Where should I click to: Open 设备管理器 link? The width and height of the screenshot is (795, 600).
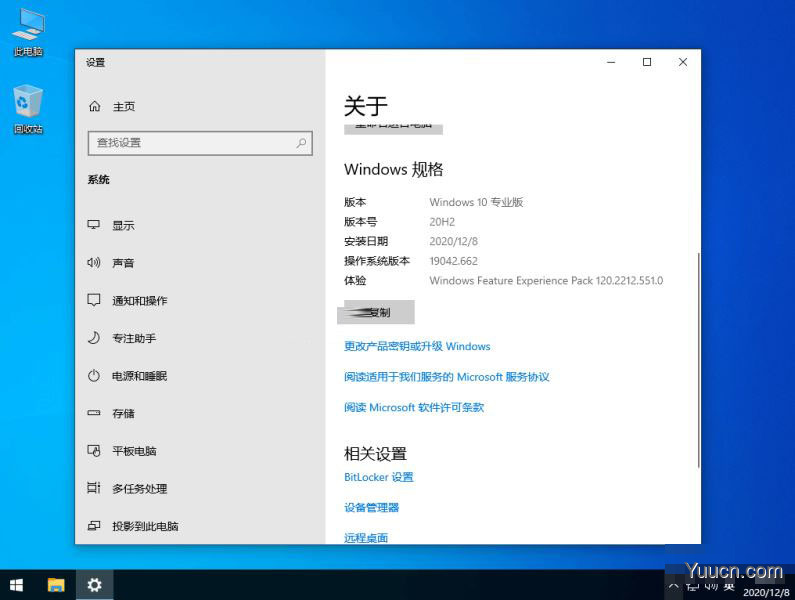[371, 507]
